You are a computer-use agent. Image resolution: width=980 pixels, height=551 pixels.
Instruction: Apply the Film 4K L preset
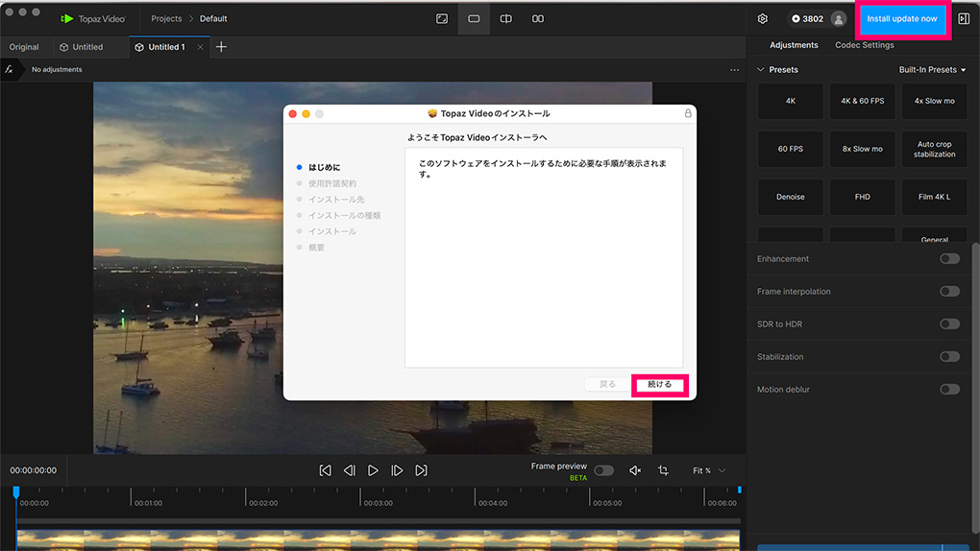coord(935,197)
